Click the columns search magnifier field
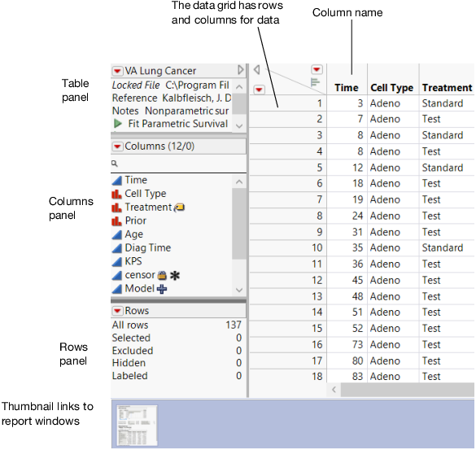This screenshot has height=450, width=476. pos(178,164)
